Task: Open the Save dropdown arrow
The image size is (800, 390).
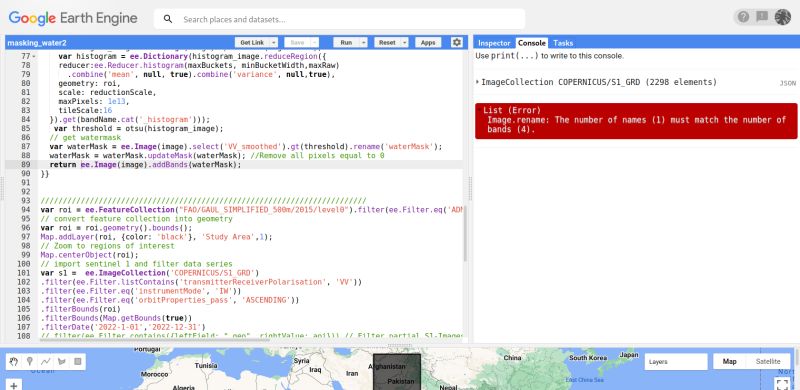Action: click(314, 42)
